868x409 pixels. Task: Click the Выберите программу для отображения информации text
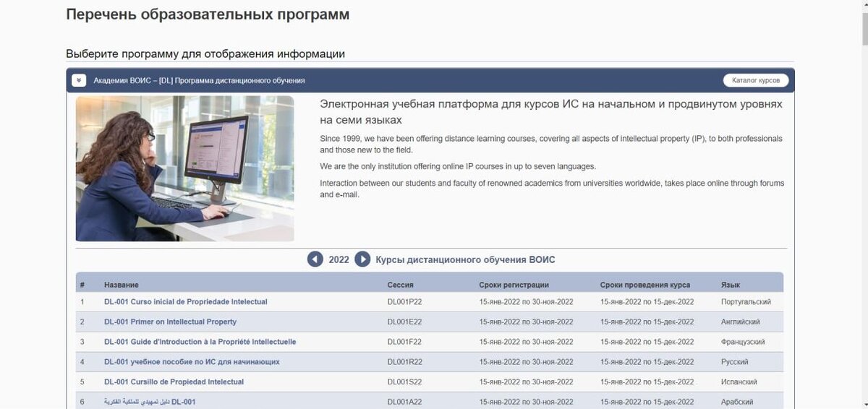205,53
